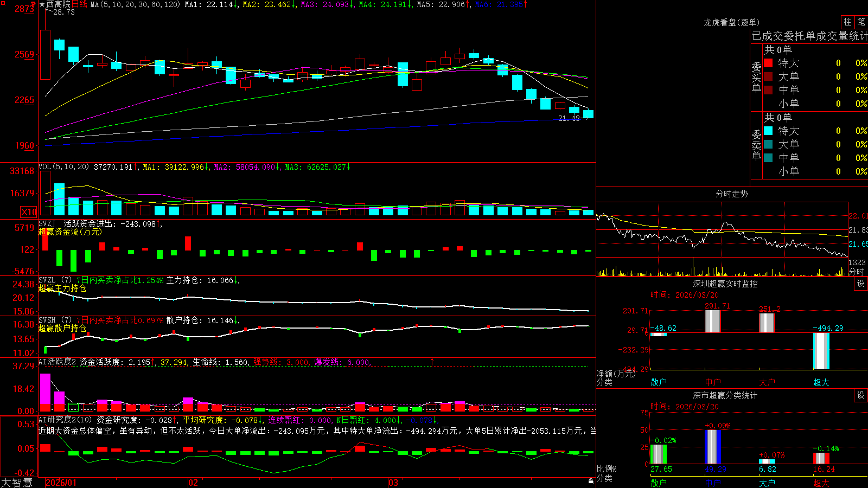Screen dimensions: 868x488
Task: Click the 净额(万元) axis label
Action: pos(616,374)
